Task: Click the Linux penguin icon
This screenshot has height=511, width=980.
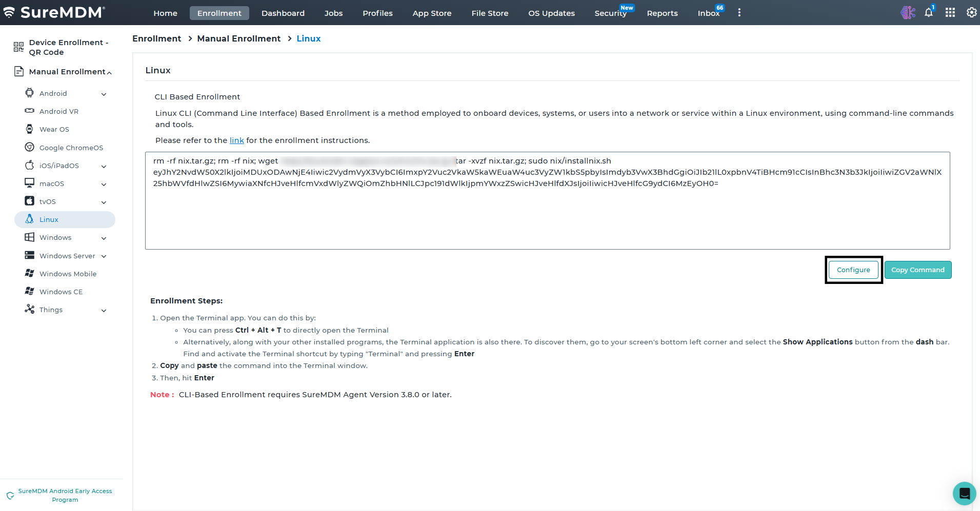Action: click(x=30, y=219)
